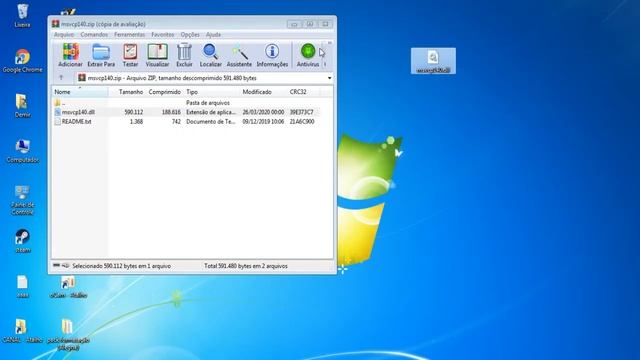Go up one folder level arrow
This screenshot has height=360, width=640.
tap(61, 78)
